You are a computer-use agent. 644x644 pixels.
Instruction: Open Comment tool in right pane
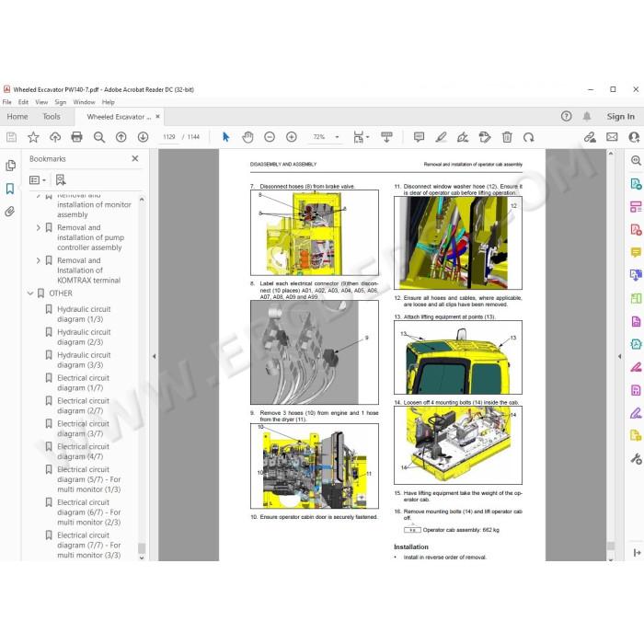pyautogui.click(x=636, y=252)
